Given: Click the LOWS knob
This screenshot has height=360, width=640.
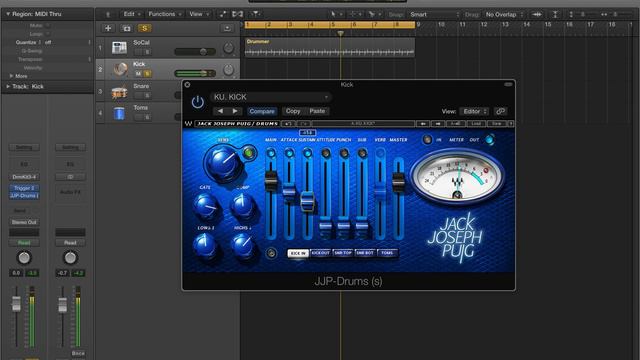Looking at the screenshot, I should [x=205, y=245].
